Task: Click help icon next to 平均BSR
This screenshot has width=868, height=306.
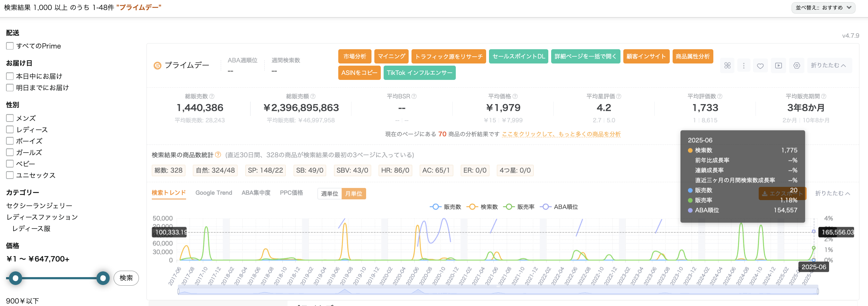Action: [414, 96]
